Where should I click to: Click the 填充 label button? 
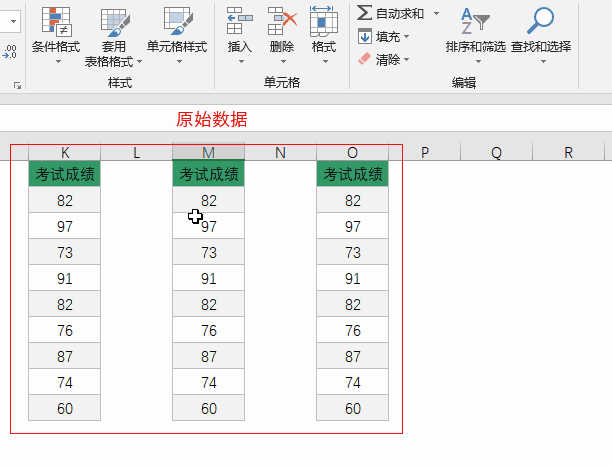tap(388, 37)
